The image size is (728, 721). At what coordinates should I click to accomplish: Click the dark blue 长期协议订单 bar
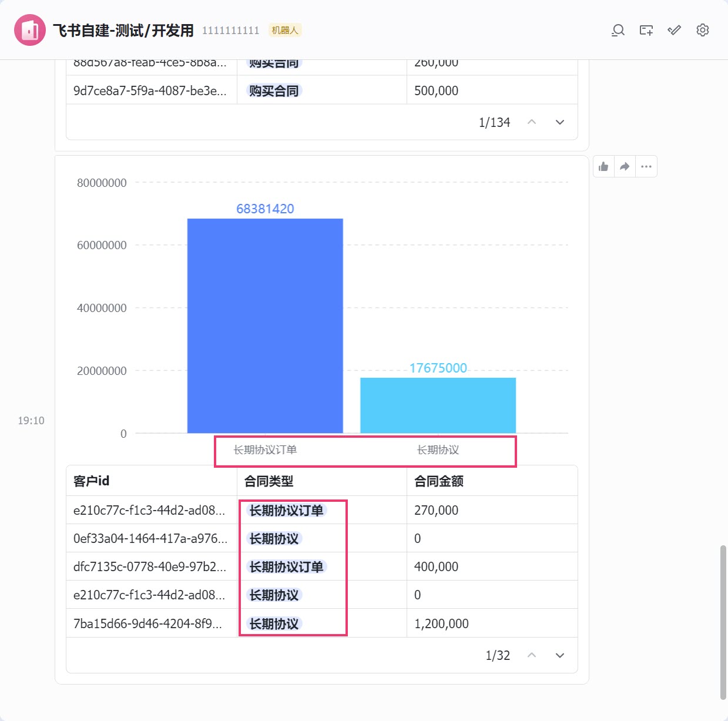265,326
